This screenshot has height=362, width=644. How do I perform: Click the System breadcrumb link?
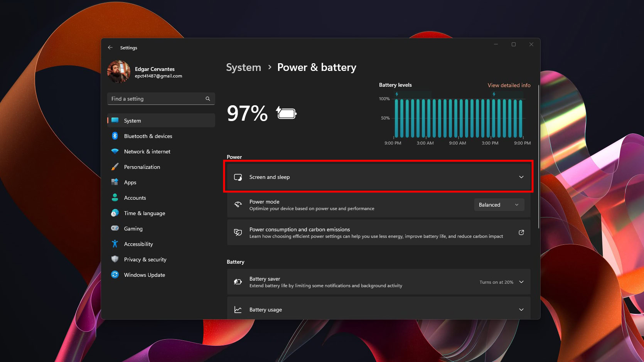pyautogui.click(x=244, y=67)
